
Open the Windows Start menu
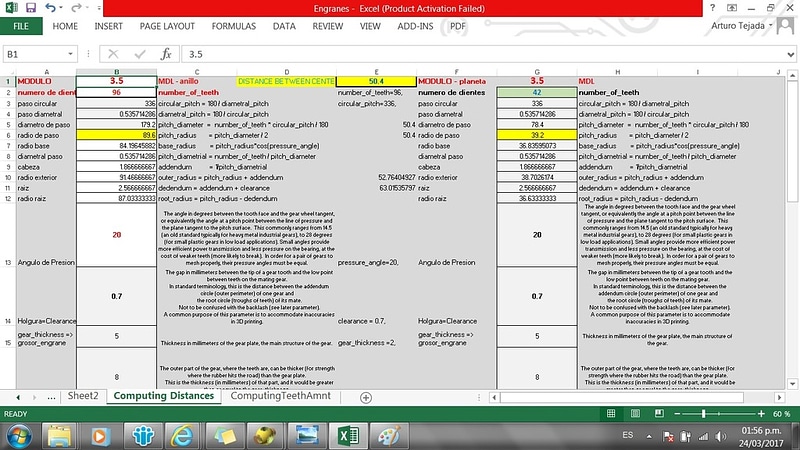coord(18,436)
